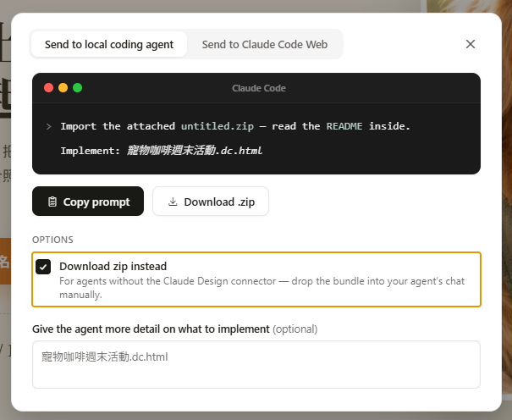512x420 pixels.
Task: Close the dialog with the X icon
Action: click(x=471, y=44)
